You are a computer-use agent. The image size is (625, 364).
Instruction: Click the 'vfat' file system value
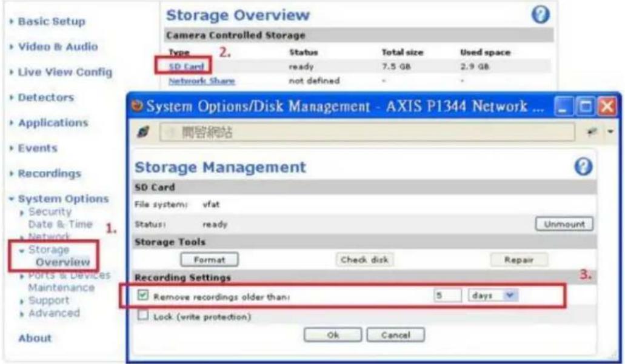pos(211,204)
